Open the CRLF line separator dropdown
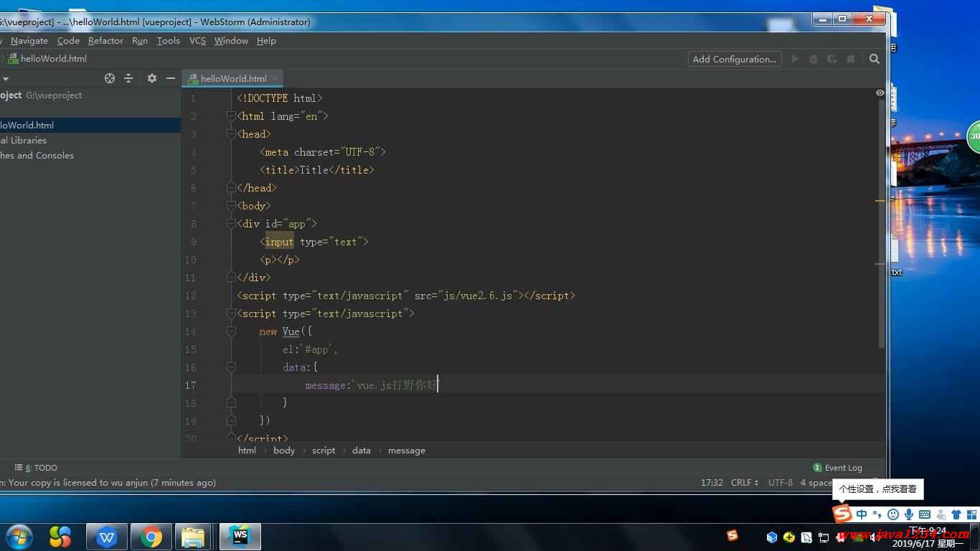980x551 pixels. point(745,483)
